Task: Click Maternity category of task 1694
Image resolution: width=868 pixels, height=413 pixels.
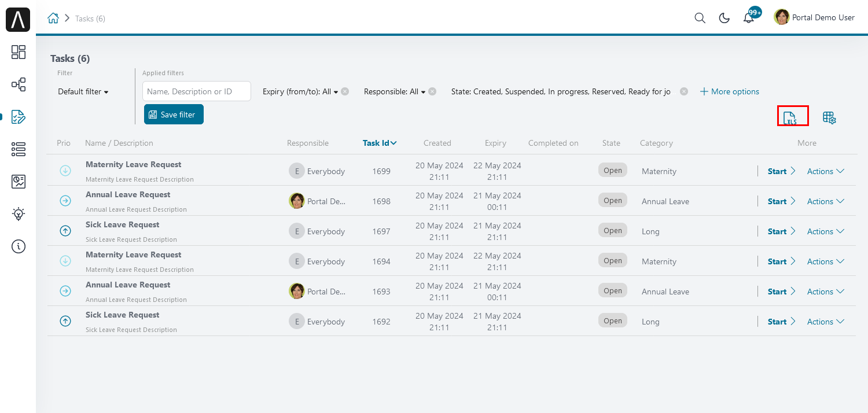Action: click(659, 261)
